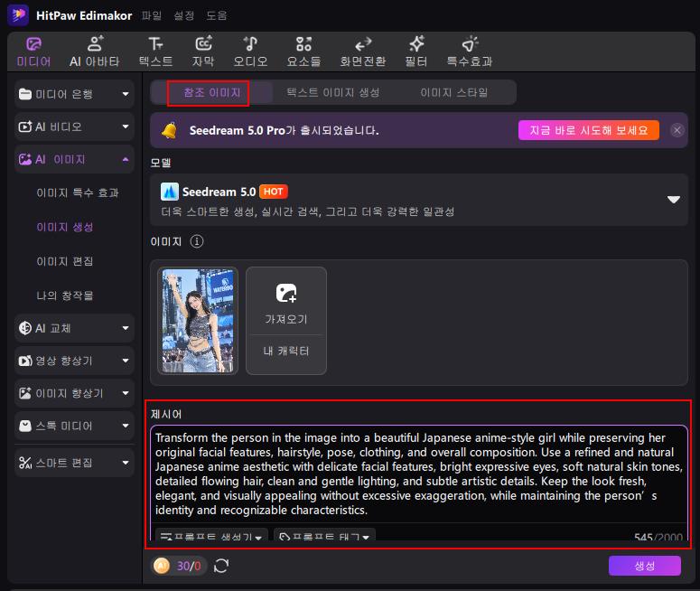
Task: Select 이미지 특수 효과 in sidebar
Action: [78, 193]
